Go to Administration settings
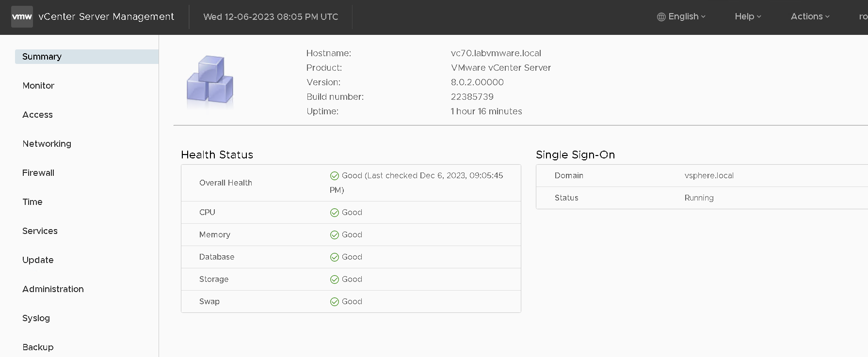Screen dimensions: 868x357 [53, 289]
